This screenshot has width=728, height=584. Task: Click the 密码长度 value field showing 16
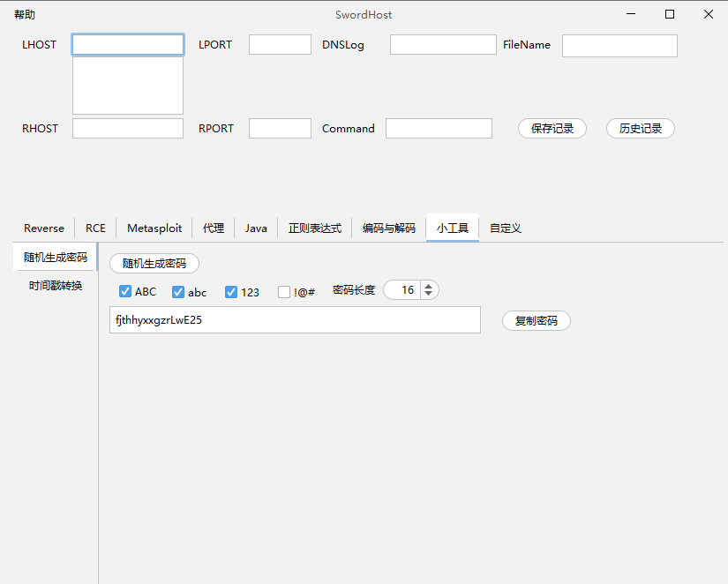pos(403,289)
